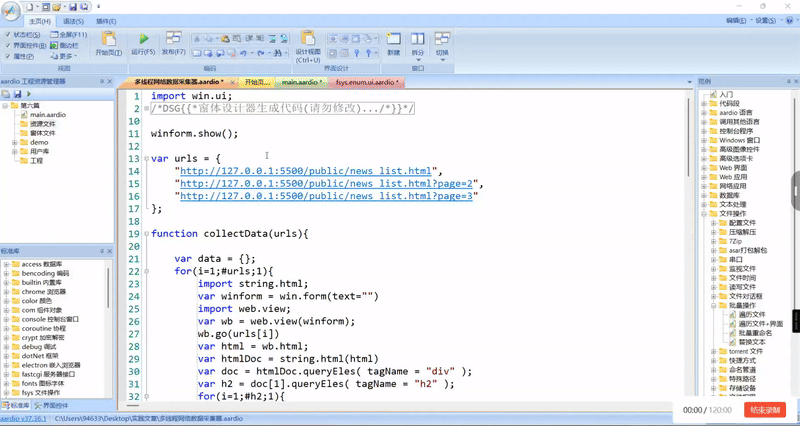Pin the 范例 panel
Image resolution: width=800 pixels, height=426 pixels.
point(789,81)
